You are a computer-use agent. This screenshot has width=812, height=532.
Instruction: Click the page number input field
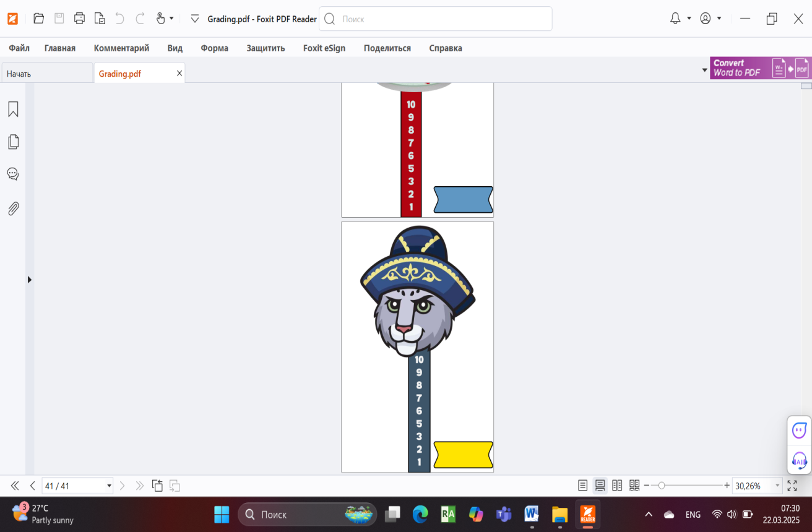tap(74, 486)
